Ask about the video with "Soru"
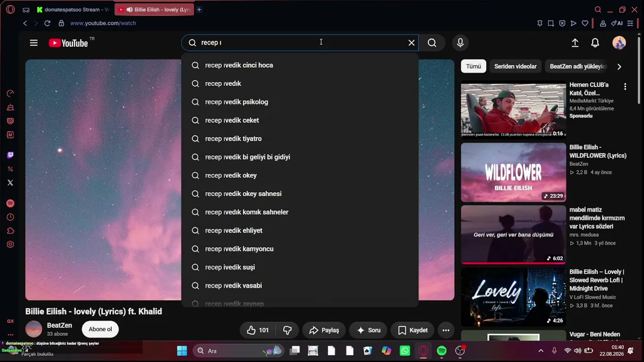The height and width of the screenshot is (362, 644). (x=368, y=330)
